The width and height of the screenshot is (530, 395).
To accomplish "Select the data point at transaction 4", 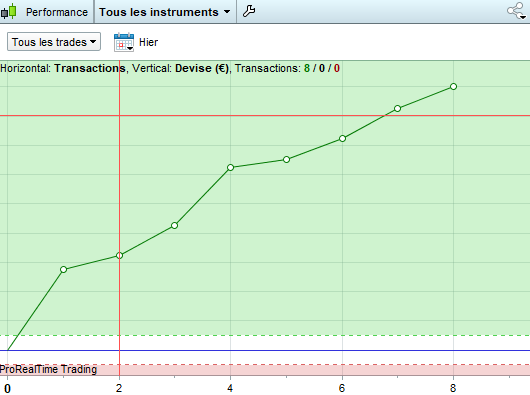I will (231, 168).
